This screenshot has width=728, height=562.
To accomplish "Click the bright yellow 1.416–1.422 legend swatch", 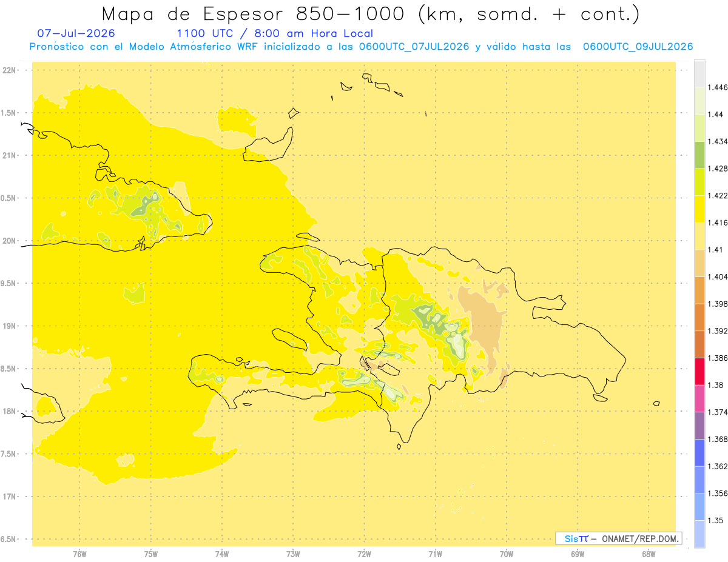I will (x=699, y=209).
